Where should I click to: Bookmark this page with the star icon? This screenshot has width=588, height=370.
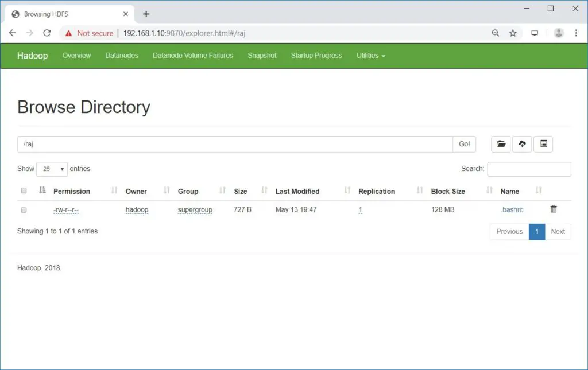[x=513, y=33]
